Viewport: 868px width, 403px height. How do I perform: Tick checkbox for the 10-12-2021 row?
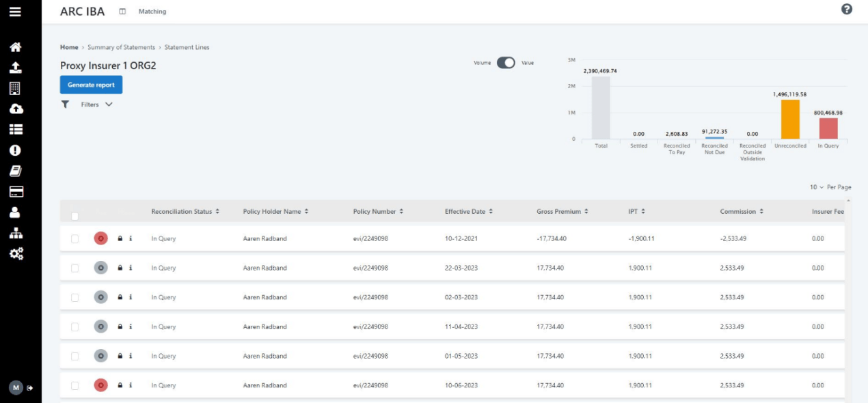(x=75, y=239)
